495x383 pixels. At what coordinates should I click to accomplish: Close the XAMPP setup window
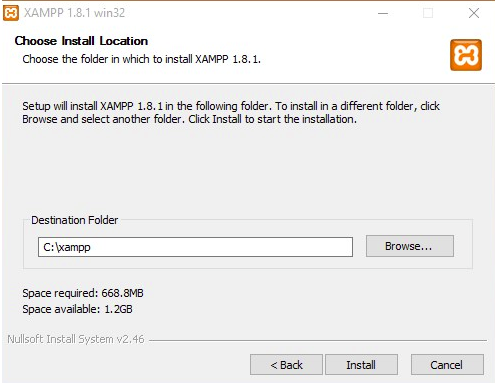[474, 13]
